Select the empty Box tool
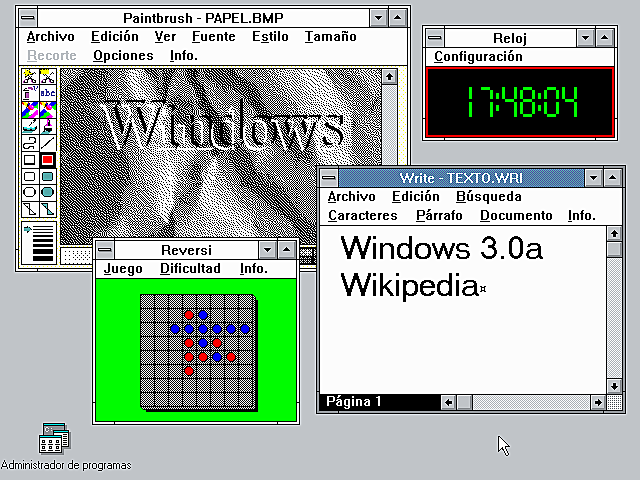Viewport: 640px width, 480px height. pyautogui.click(x=30, y=160)
